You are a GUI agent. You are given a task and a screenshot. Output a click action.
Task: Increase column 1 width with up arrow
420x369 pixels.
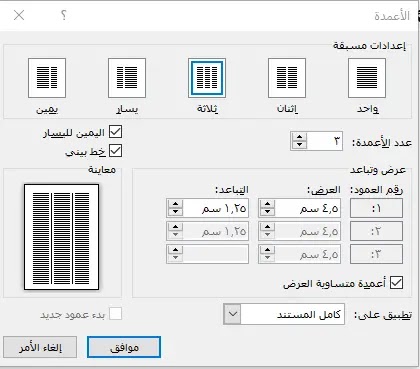click(267, 204)
